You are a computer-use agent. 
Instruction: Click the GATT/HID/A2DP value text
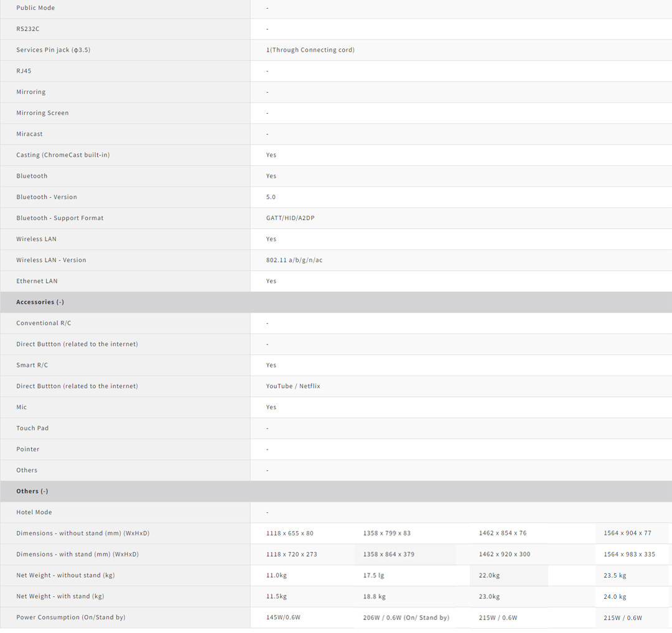pos(290,218)
